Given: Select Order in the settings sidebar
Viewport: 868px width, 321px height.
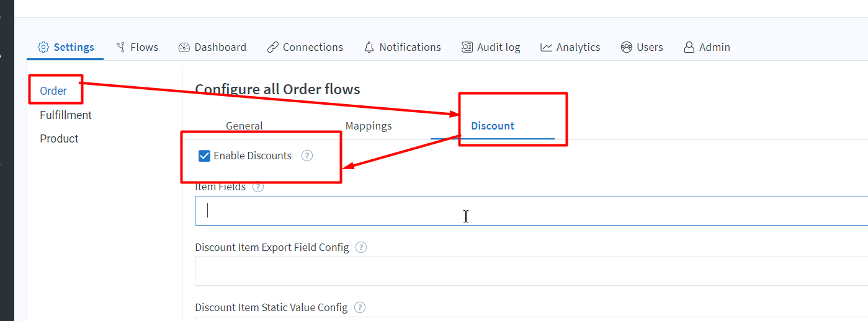Looking at the screenshot, I should (53, 91).
